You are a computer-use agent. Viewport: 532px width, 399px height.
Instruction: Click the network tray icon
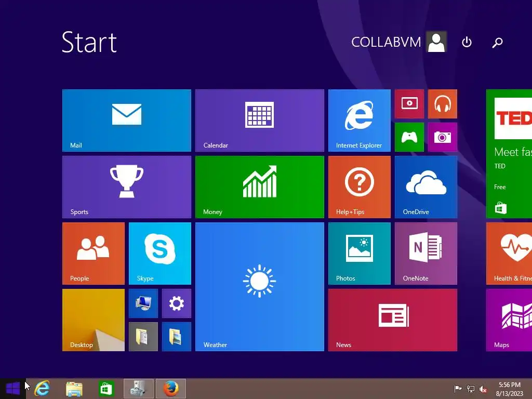[471, 389]
